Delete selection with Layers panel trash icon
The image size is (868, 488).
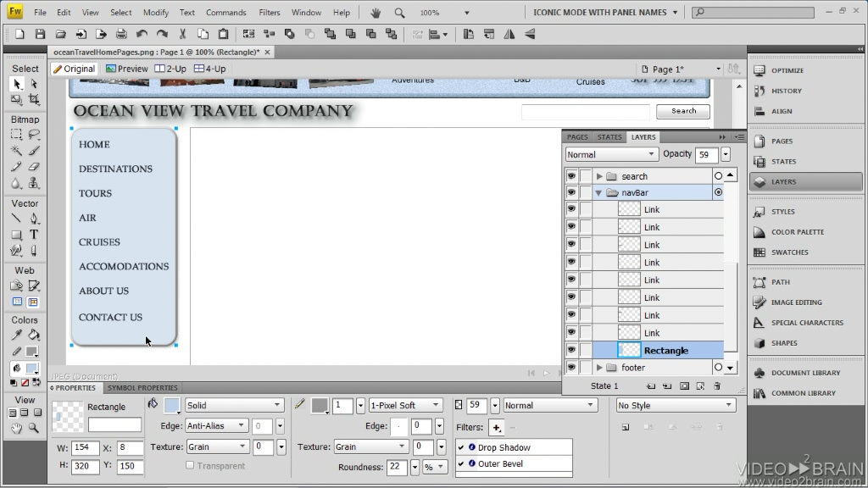[x=717, y=386]
